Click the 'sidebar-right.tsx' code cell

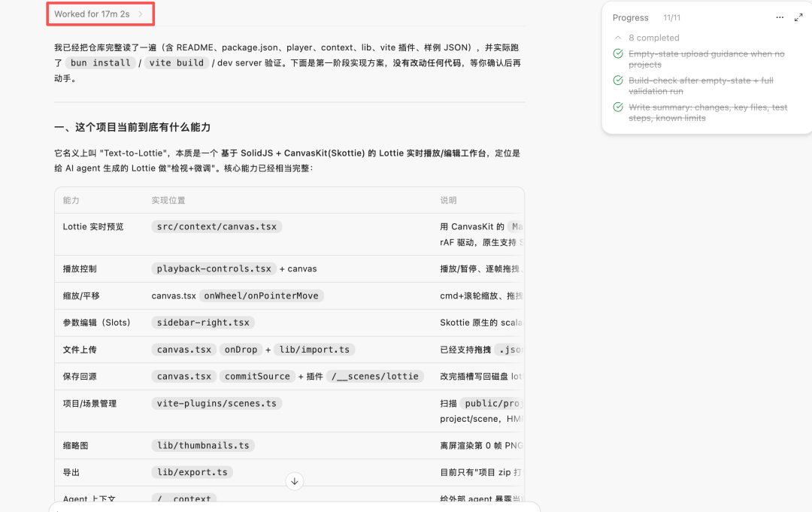click(203, 323)
